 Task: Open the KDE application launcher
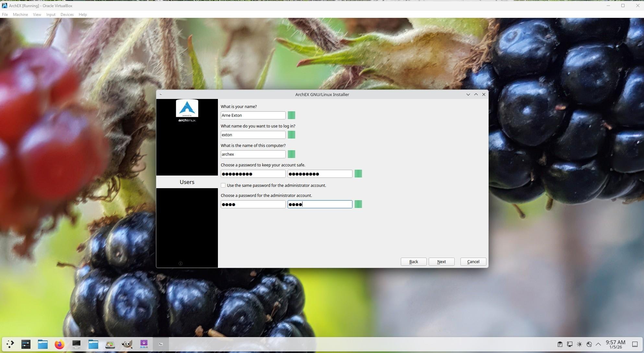coord(10,344)
